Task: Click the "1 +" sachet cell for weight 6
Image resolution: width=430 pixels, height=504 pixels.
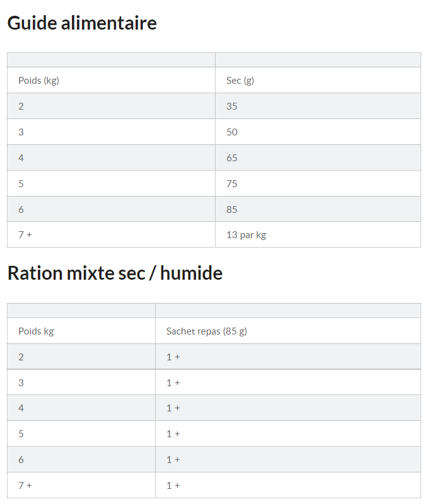Action: click(173, 459)
